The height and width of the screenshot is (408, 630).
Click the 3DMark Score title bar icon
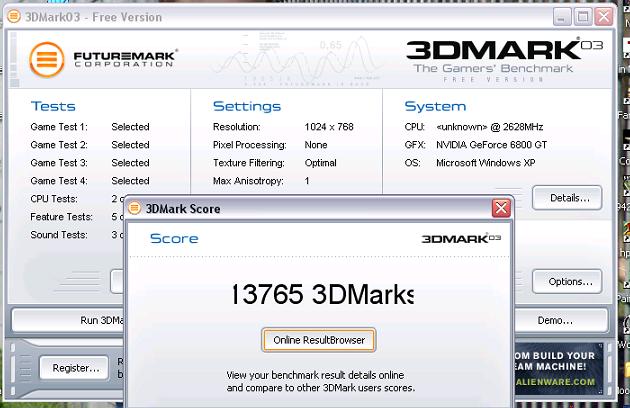click(x=135, y=208)
